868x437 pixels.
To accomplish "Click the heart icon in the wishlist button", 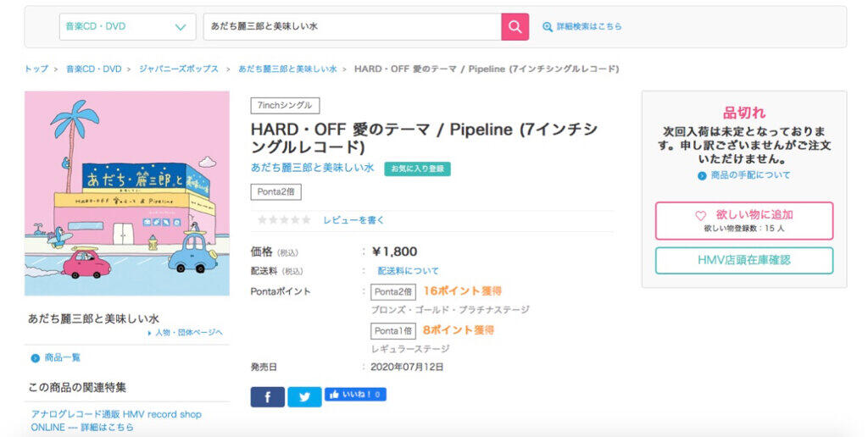I will 701,216.
